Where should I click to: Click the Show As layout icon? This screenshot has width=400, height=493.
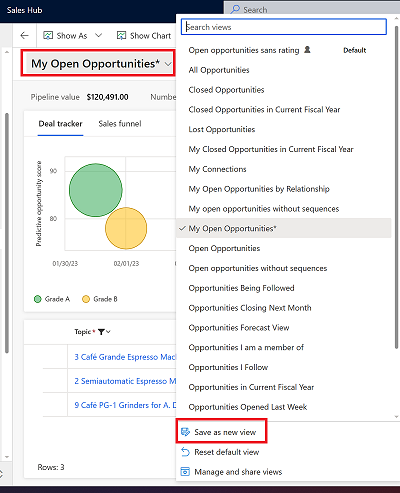pyautogui.click(x=48, y=35)
